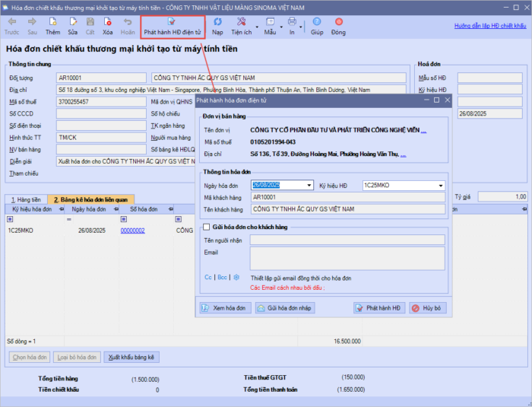Viewport: 532px width, 407px height.
Task: Click the Xóa (Delete) toolbar icon
Action: 108,27
